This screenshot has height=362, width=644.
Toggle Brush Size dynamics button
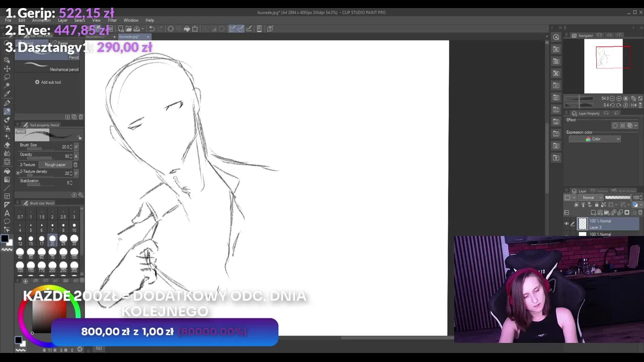[x=76, y=147]
